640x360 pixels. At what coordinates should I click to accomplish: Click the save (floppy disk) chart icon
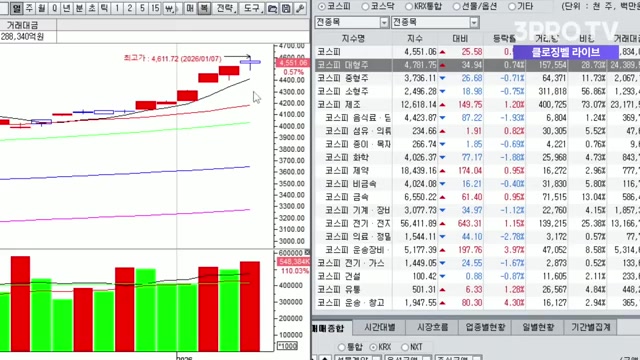coord(286,9)
